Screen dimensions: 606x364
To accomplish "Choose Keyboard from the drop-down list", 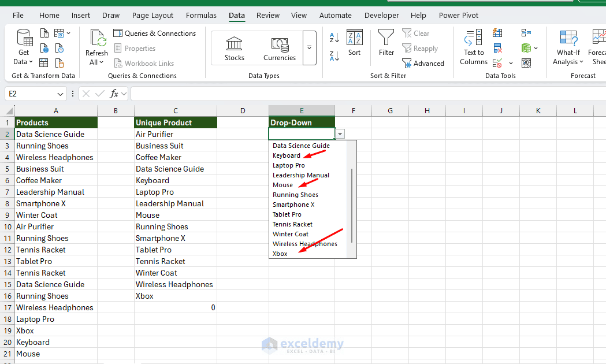I will click(287, 155).
